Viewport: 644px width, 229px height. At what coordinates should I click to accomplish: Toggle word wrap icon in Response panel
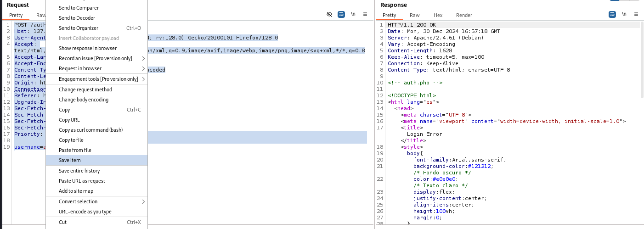(612, 14)
